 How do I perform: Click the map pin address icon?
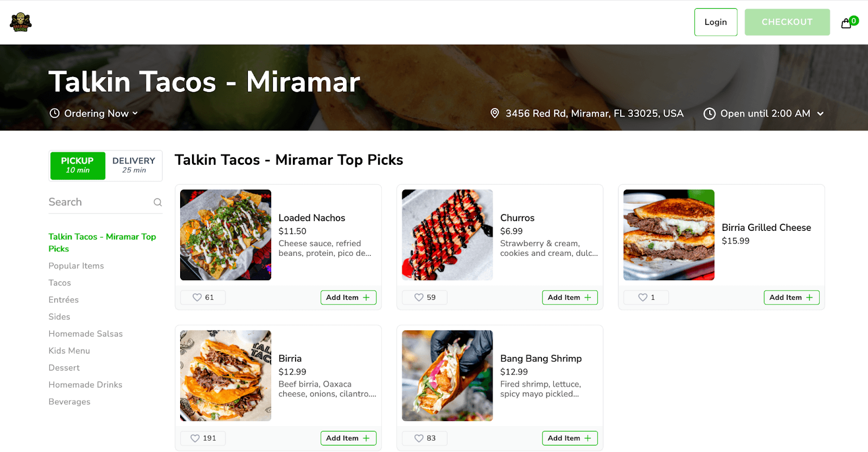tap(495, 113)
